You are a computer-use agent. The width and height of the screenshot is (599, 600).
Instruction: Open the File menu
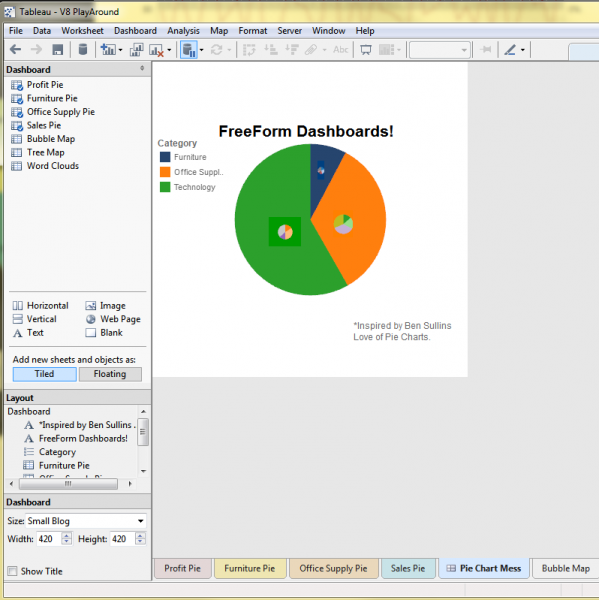(16, 31)
